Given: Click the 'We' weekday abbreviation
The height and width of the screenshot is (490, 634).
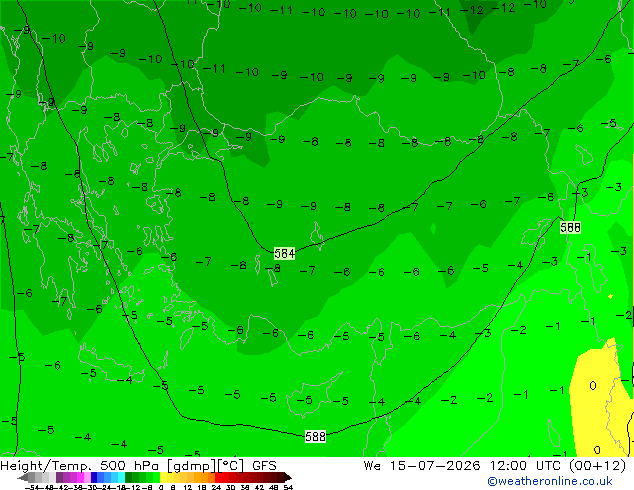Looking at the screenshot, I should (x=372, y=466).
